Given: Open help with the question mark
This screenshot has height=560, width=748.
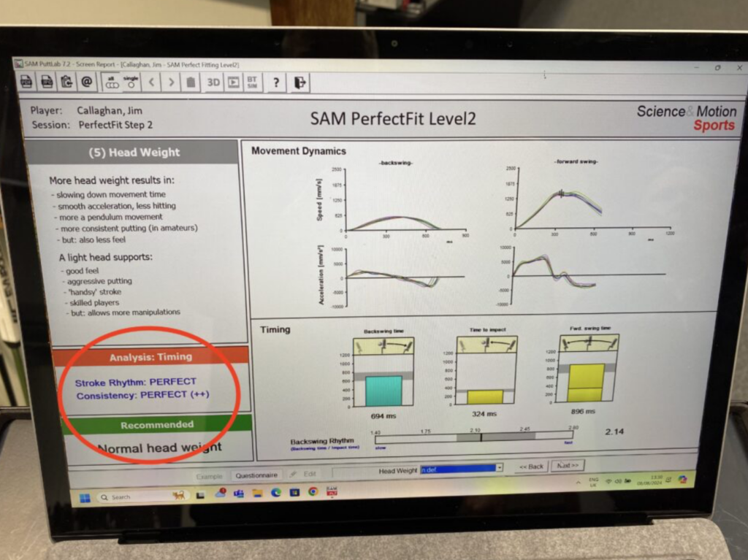Looking at the screenshot, I should tap(275, 82).
